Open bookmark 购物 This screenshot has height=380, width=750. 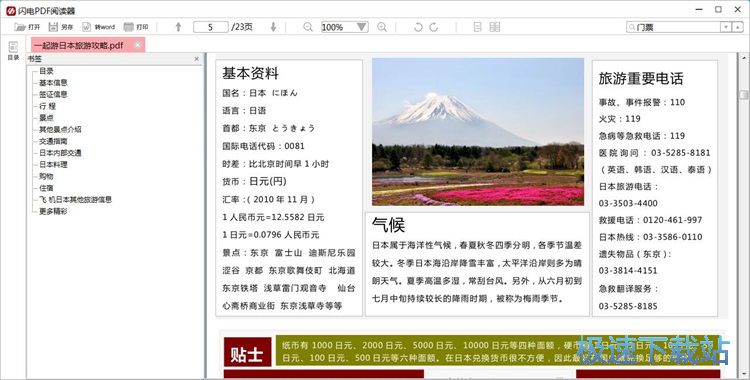(46, 176)
